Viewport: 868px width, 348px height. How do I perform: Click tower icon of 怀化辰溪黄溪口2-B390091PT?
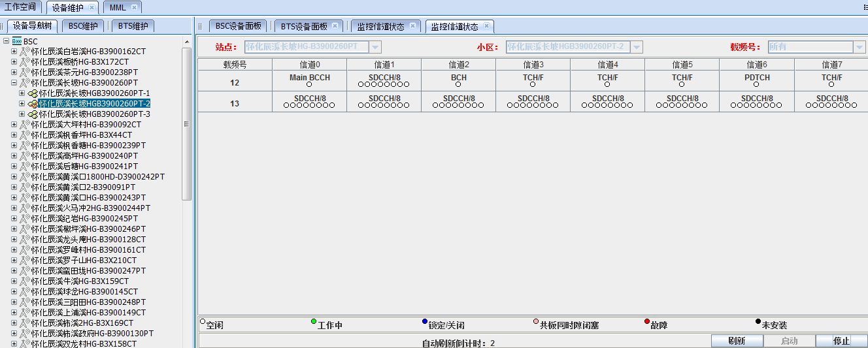25,187
